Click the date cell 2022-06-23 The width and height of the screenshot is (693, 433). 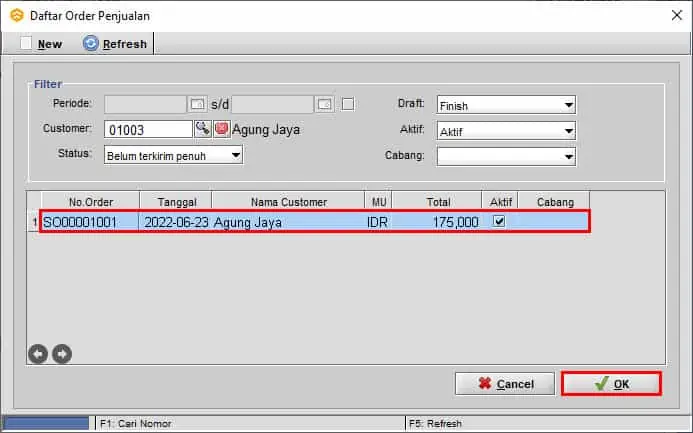176,222
